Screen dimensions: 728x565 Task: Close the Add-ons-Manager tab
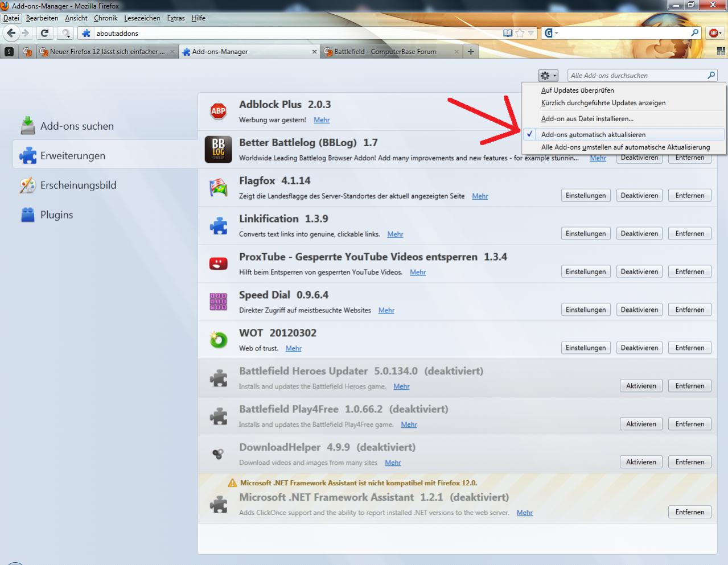pos(314,52)
